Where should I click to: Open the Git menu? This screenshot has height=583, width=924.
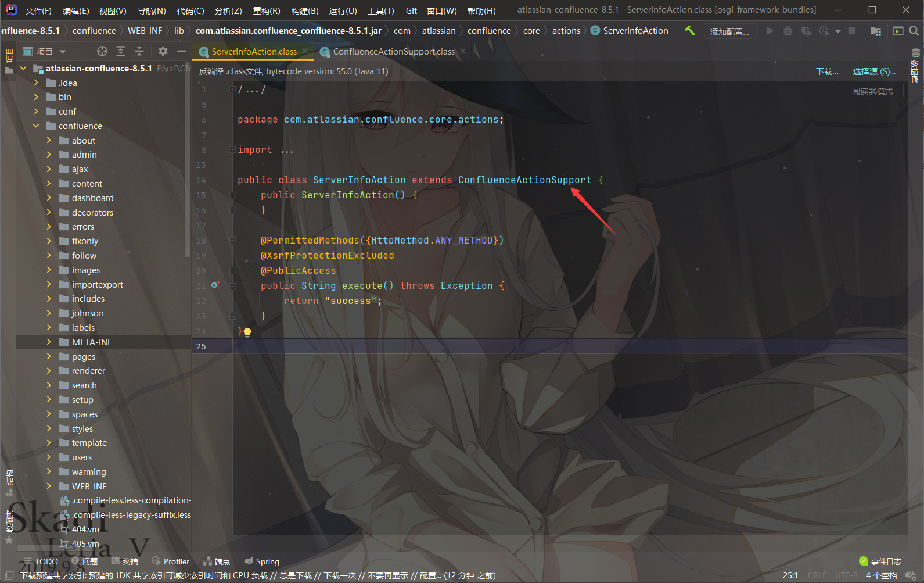[x=411, y=10]
